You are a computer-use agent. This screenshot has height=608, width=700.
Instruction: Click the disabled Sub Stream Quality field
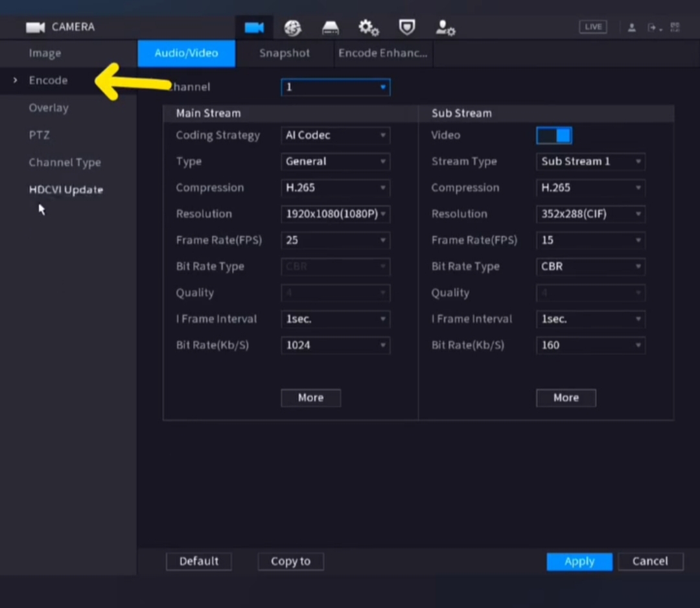pos(590,293)
